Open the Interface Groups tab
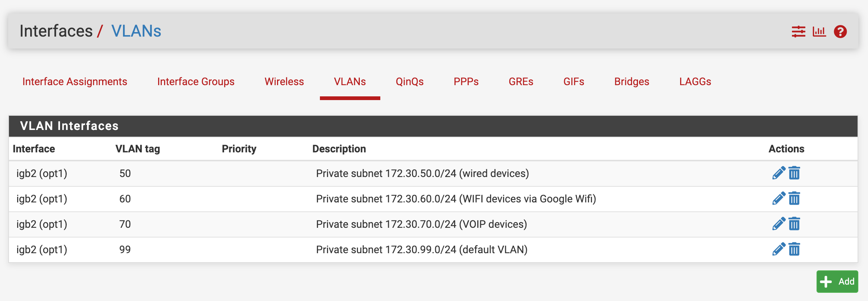The image size is (868, 301). click(x=196, y=81)
